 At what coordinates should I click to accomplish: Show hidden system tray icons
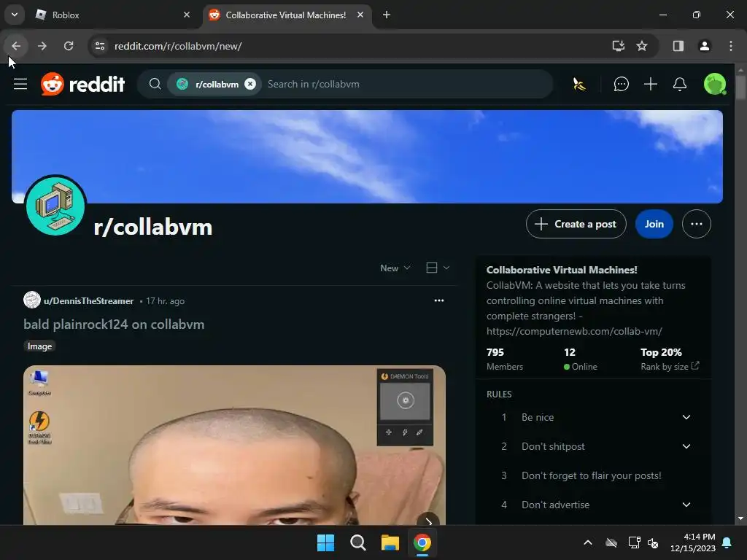click(x=588, y=542)
